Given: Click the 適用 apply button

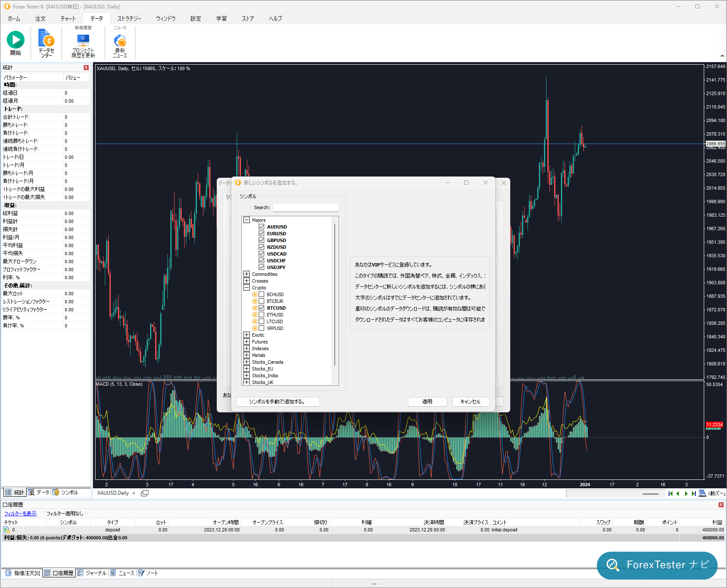Looking at the screenshot, I should 427,402.
